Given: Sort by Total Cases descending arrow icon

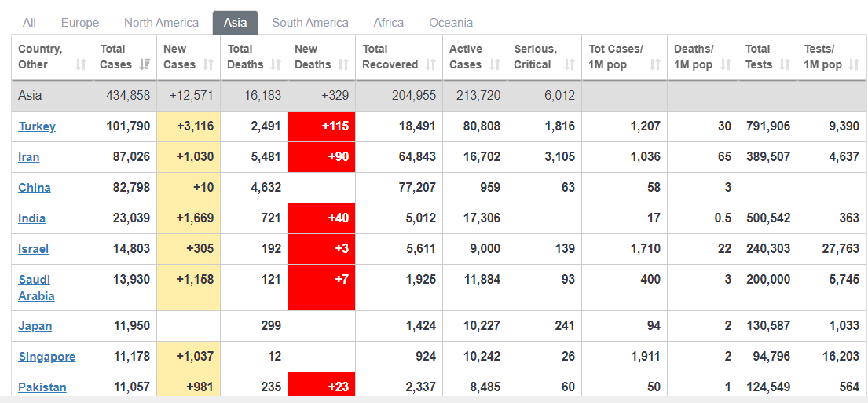Looking at the screenshot, I should pyautogui.click(x=145, y=64).
